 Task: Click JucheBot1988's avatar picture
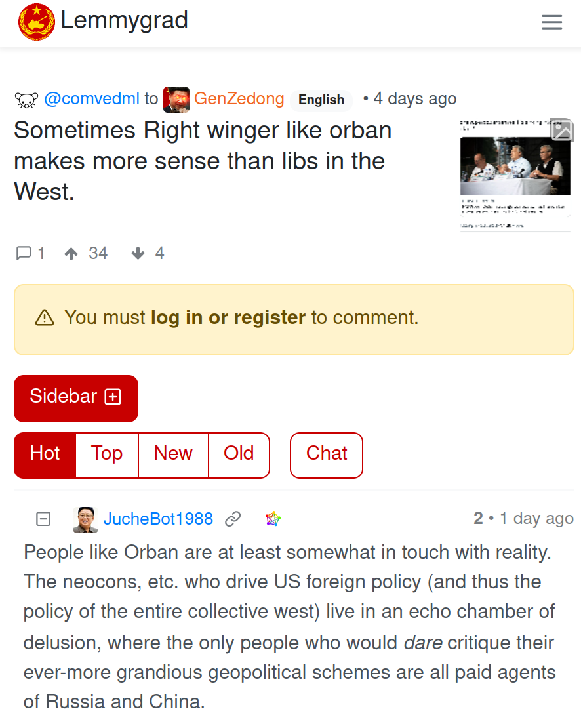(85, 519)
